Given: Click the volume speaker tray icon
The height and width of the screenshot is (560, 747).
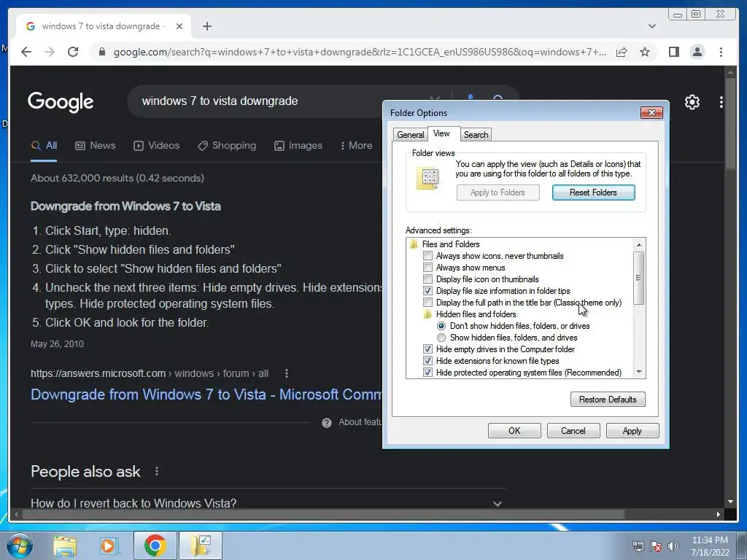Looking at the screenshot, I should click(673, 546).
